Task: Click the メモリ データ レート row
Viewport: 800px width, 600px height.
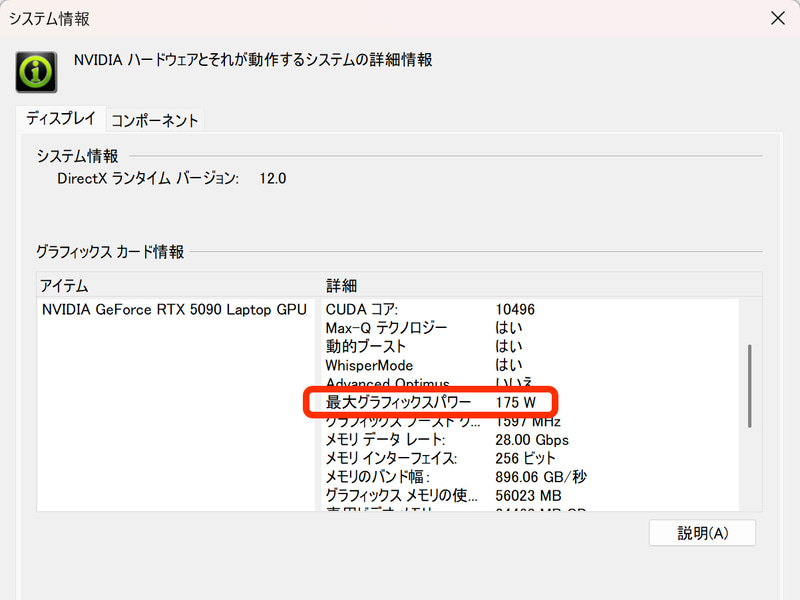Action: [420, 438]
